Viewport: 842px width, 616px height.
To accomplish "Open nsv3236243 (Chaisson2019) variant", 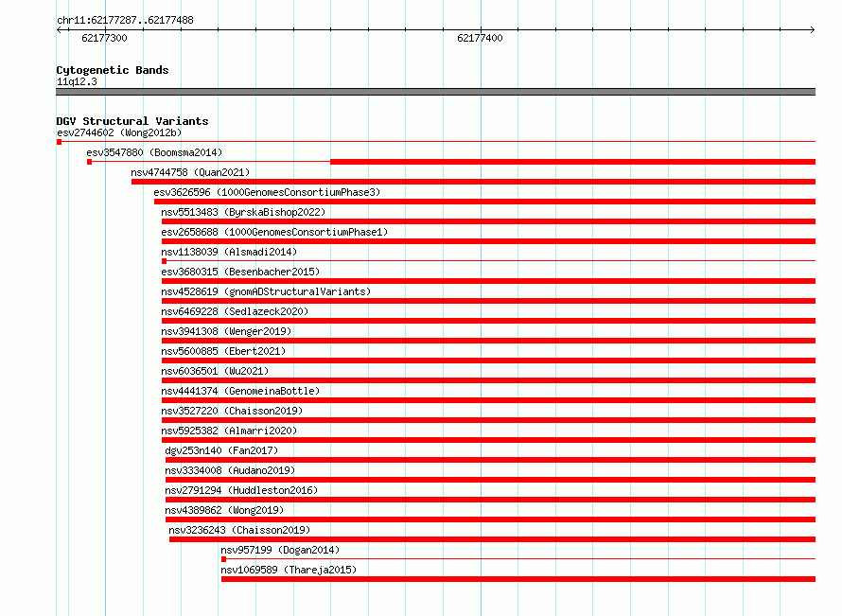I will pyautogui.click(x=239, y=530).
